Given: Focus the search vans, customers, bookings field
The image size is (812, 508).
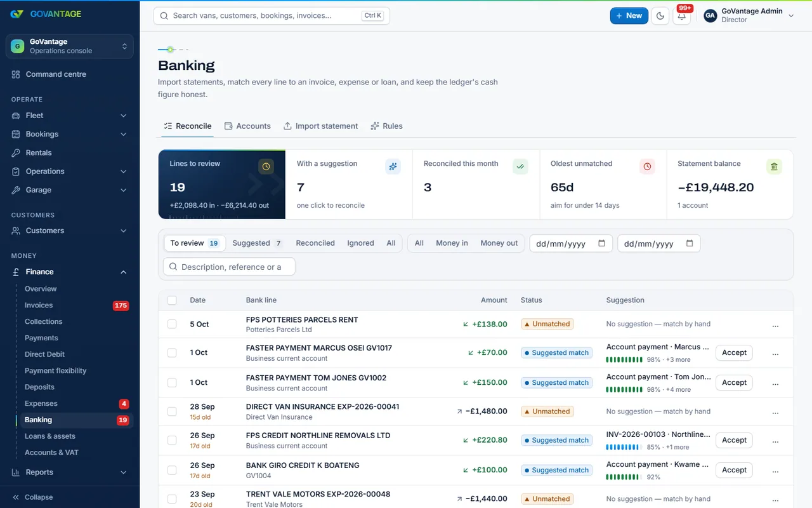Looking at the screenshot, I should click(x=272, y=16).
